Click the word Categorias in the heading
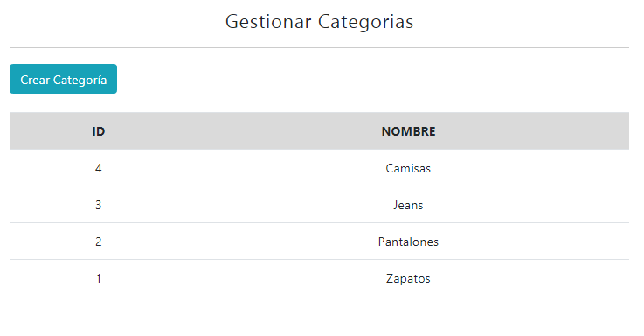644x336 pixels. click(x=365, y=21)
